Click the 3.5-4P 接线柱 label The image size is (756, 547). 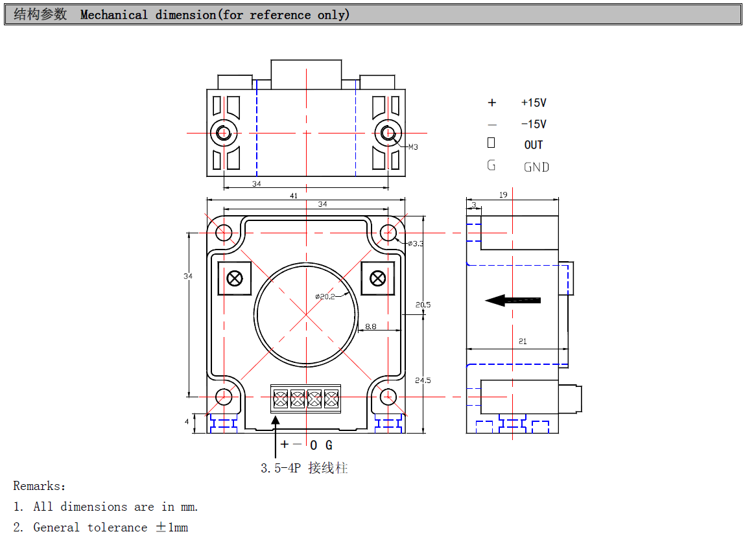click(x=304, y=468)
